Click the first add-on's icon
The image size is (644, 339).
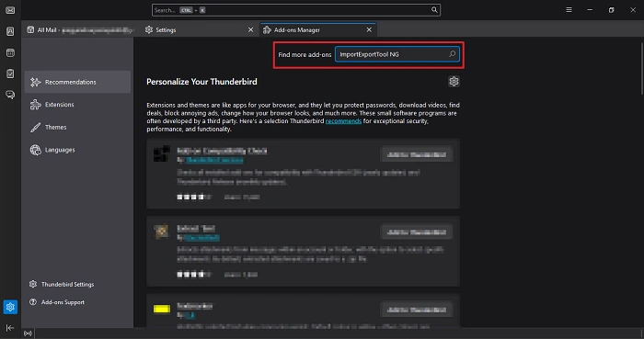pyautogui.click(x=161, y=153)
